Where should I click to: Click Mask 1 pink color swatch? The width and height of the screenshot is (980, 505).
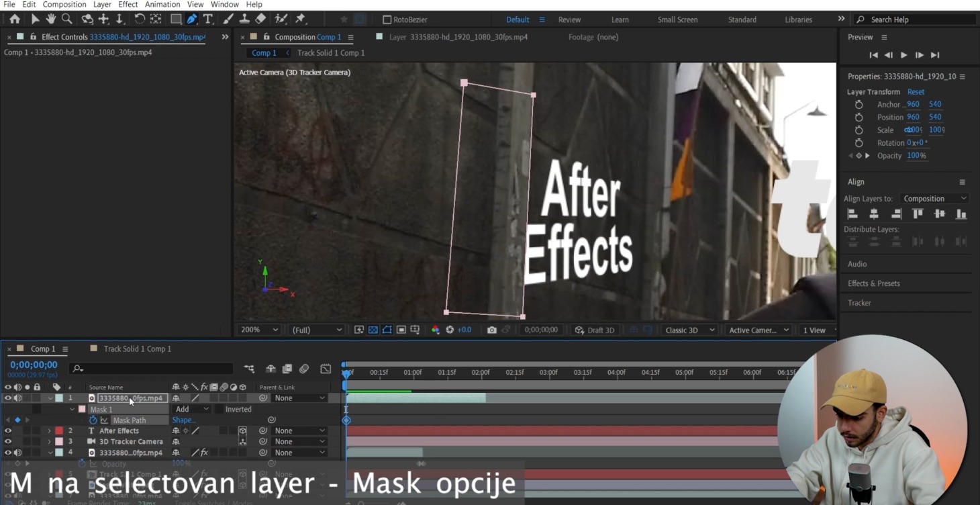point(82,409)
